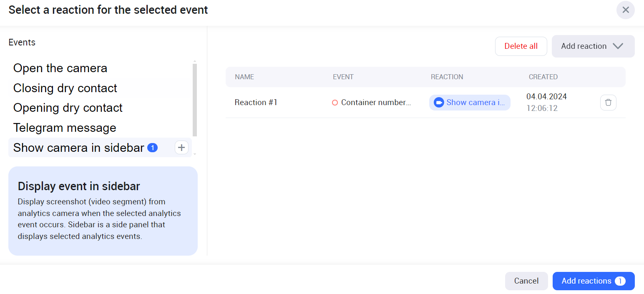
Task: Click the trash icon for Reaction #1
Action: (608, 103)
